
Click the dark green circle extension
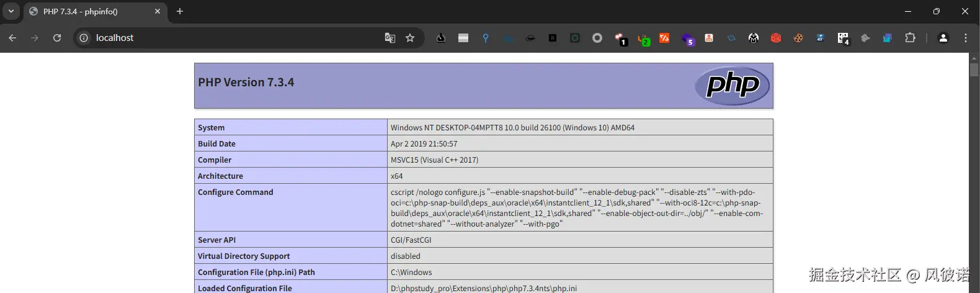[x=575, y=38]
